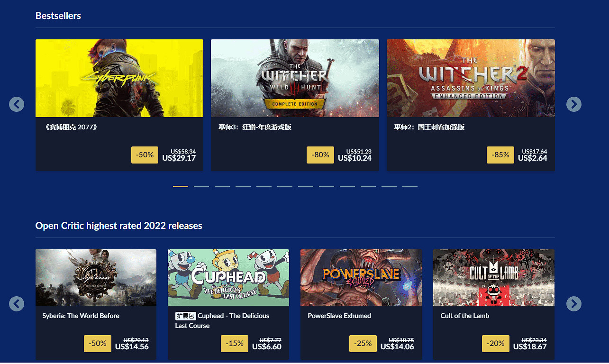Click US$10.24 price on Witcher 3
The image size is (609, 364).
(354, 158)
